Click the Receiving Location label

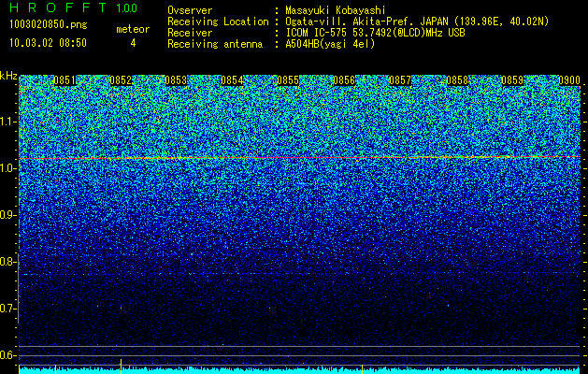pyautogui.click(x=218, y=22)
